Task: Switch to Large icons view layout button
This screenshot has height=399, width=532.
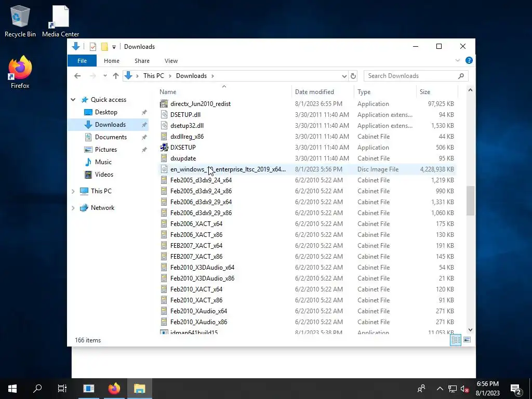Action: click(467, 340)
